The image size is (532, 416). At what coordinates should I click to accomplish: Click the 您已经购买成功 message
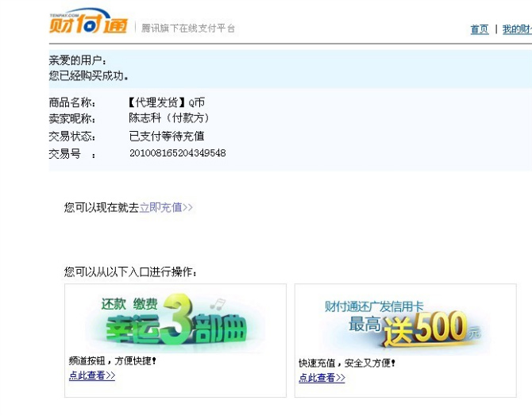tap(89, 76)
